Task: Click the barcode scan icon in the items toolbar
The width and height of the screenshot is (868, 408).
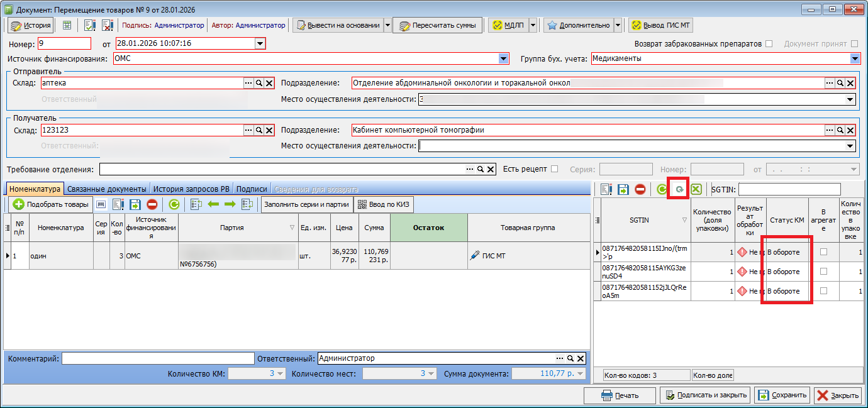Action: coord(101,204)
